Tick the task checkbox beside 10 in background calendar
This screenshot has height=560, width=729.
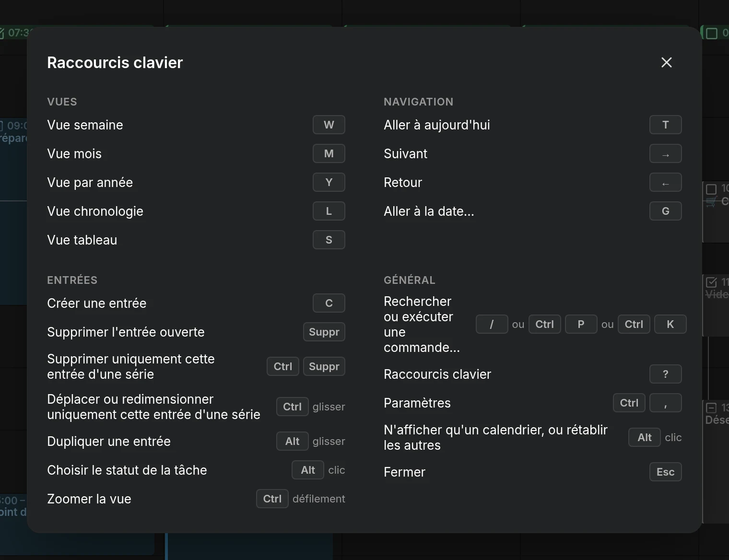(x=712, y=189)
